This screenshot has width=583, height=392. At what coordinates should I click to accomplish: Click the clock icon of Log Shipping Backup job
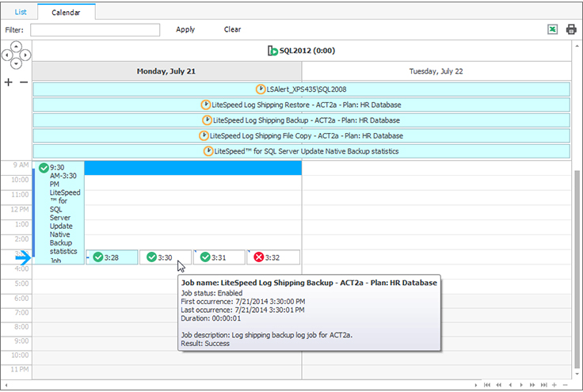coord(207,120)
